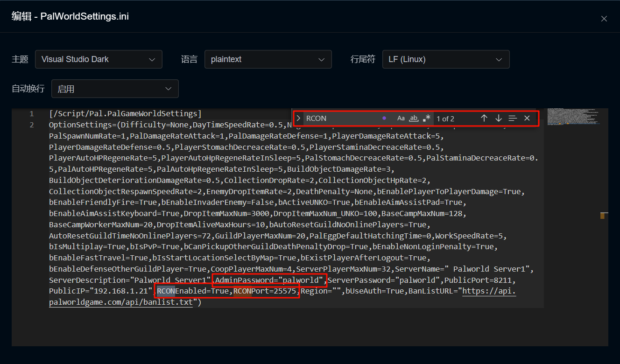Screen dimensions: 620x364
Task: Open the 启用 auto-wrap dropdown
Action: pyautogui.click(x=115, y=89)
